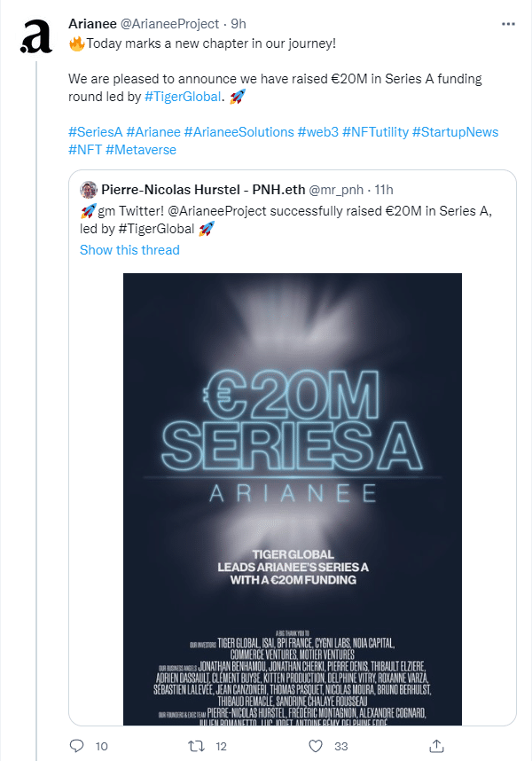Like the tweet with heart icon
This screenshot has width=532, height=761.
tap(316, 746)
